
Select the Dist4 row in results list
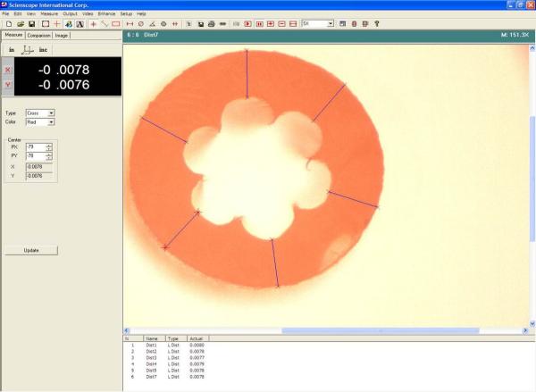[151, 364]
